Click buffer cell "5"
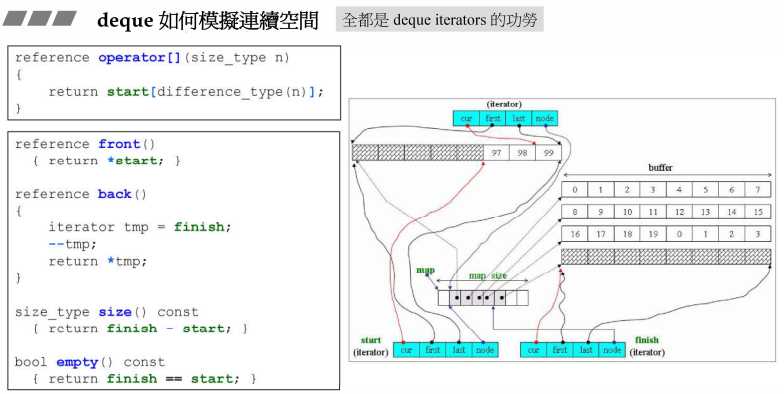The width and height of the screenshot is (784, 394). click(x=706, y=190)
